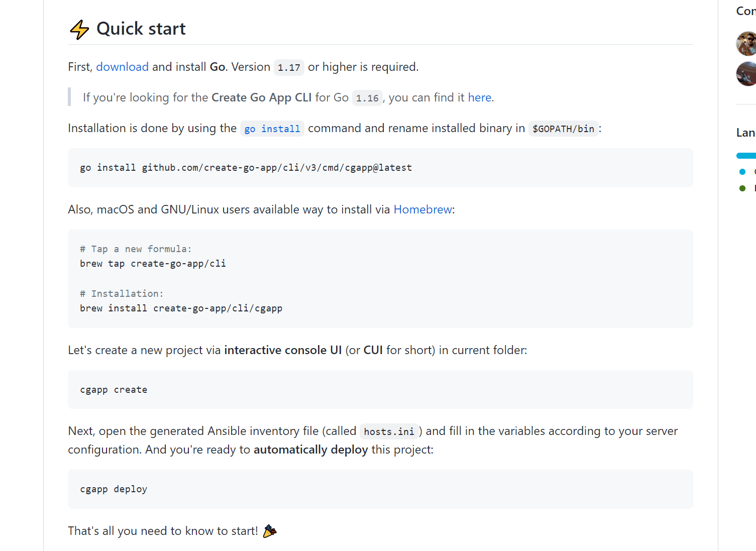Click the green language dot

point(742,188)
